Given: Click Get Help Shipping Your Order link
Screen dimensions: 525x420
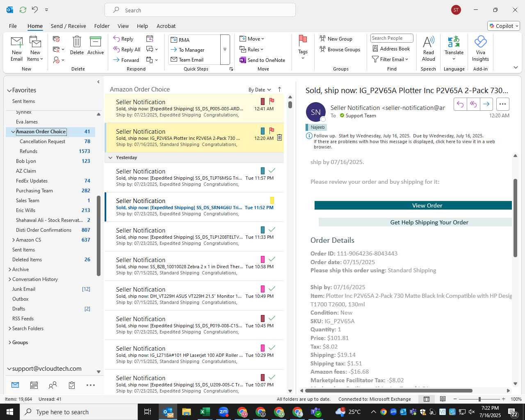Looking at the screenshot, I should [415, 222].
